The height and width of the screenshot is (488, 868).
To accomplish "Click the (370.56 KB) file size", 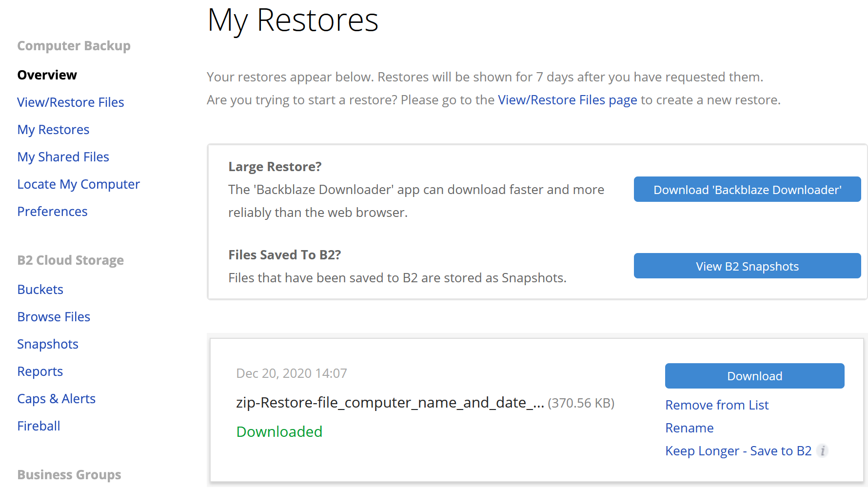I will (581, 403).
